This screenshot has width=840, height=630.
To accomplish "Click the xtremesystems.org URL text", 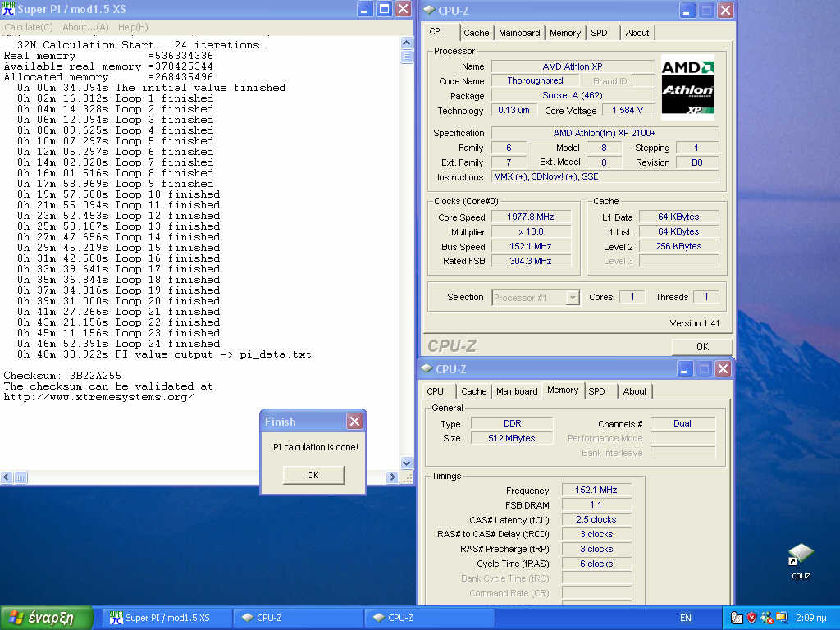I will coord(98,397).
